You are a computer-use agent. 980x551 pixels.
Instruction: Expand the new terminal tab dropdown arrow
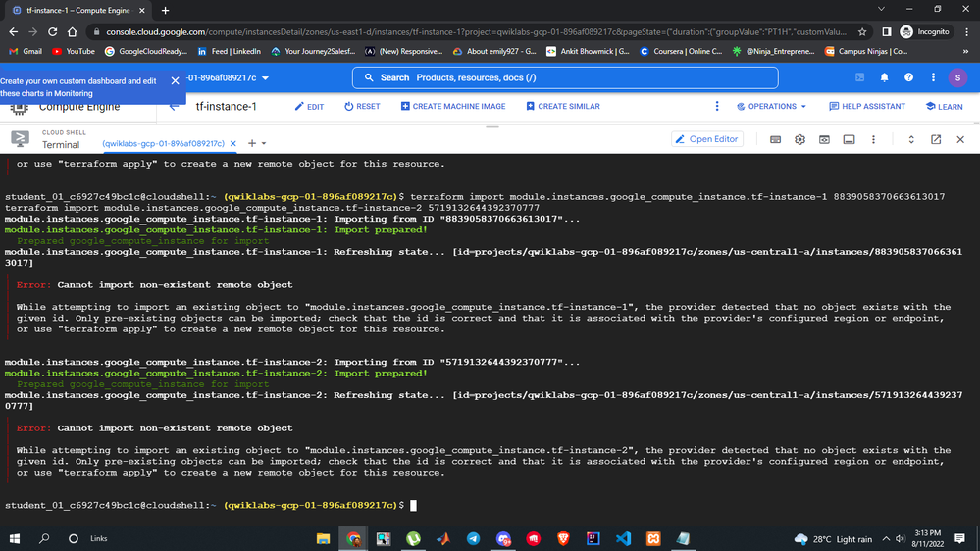pos(264,144)
